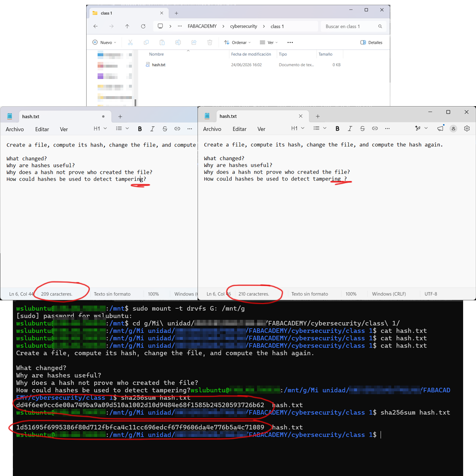Click the Explorer refresh icon
The image size is (476, 476).
[x=143, y=26]
